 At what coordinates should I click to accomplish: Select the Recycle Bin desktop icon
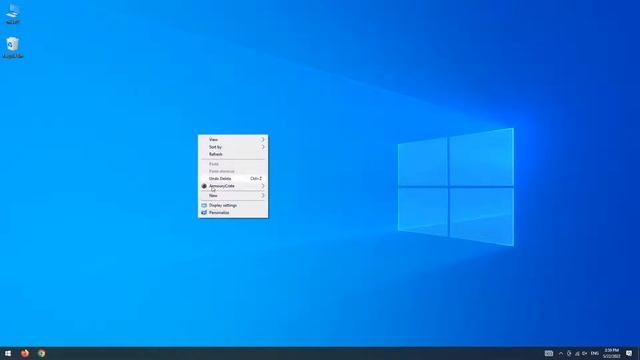pos(13,48)
